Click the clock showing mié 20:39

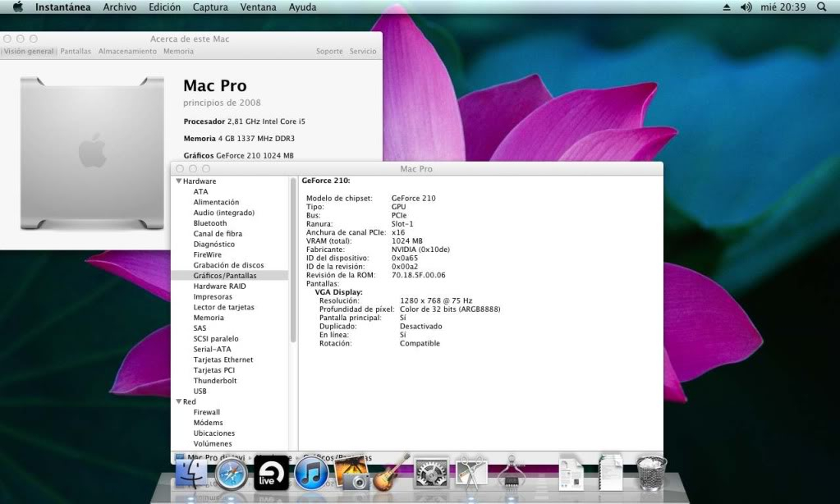(783, 7)
